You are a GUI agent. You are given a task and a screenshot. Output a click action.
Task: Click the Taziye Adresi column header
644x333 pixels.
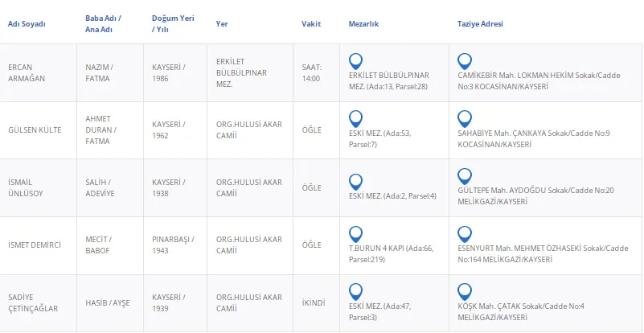tap(480, 24)
